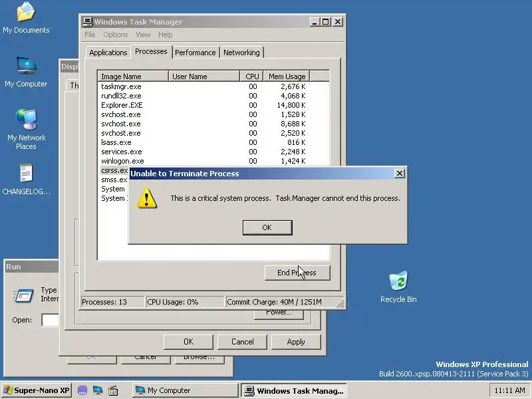Screen dimensions: 532x399
Task: Switch to My Computer taskbar button
Action: coord(186,390)
